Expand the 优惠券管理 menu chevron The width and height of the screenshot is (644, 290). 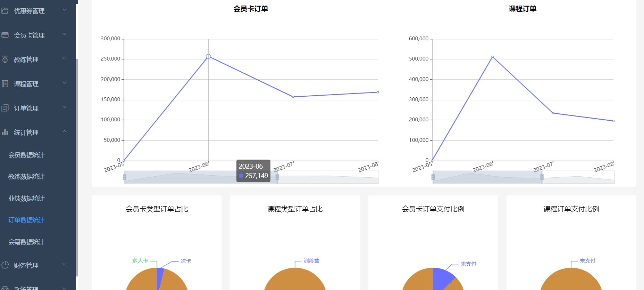(64, 10)
